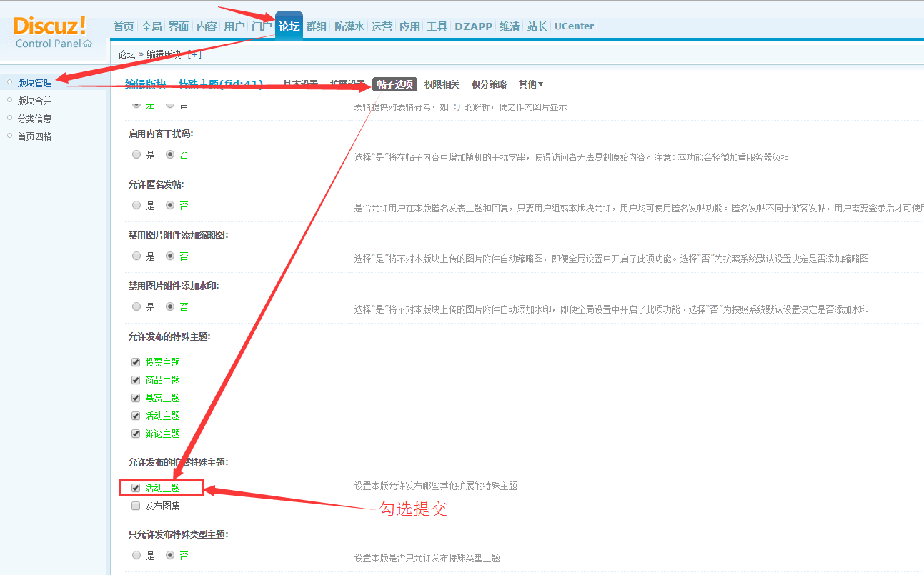Select 是 for 启用内容干扰码
Viewport: 924px width, 575px height.
point(136,154)
